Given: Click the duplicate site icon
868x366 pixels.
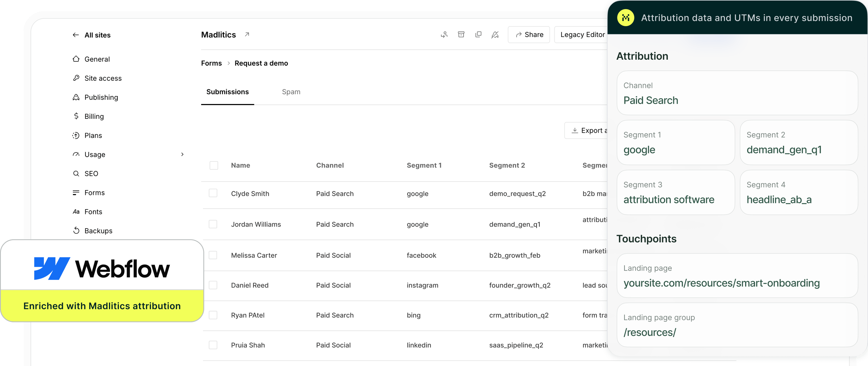Looking at the screenshot, I should pos(478,35).
